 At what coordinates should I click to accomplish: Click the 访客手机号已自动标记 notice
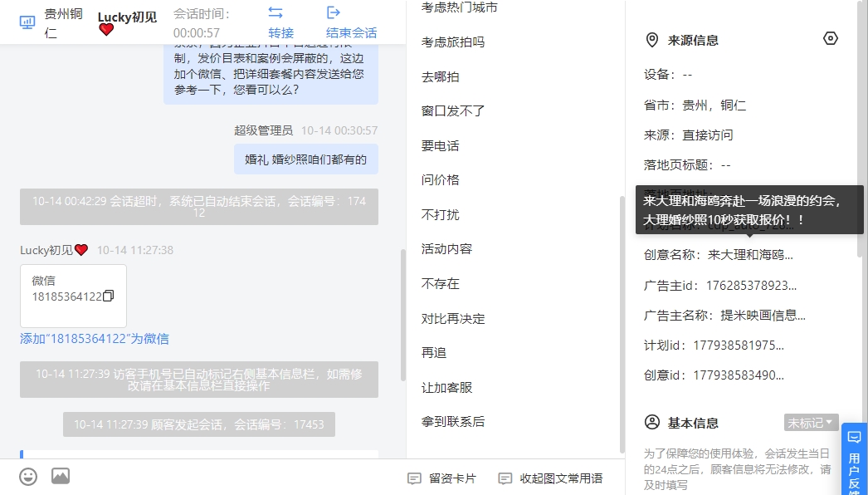198,380
